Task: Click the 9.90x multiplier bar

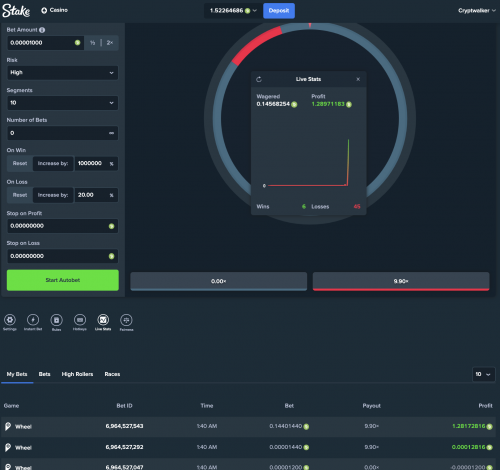Action: (x=401, y=281)
